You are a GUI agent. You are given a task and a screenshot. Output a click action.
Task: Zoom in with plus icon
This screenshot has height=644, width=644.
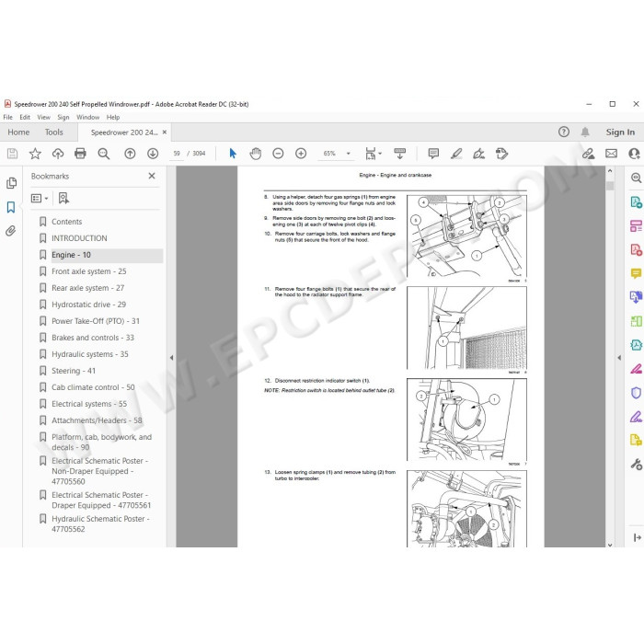point(301,154)
